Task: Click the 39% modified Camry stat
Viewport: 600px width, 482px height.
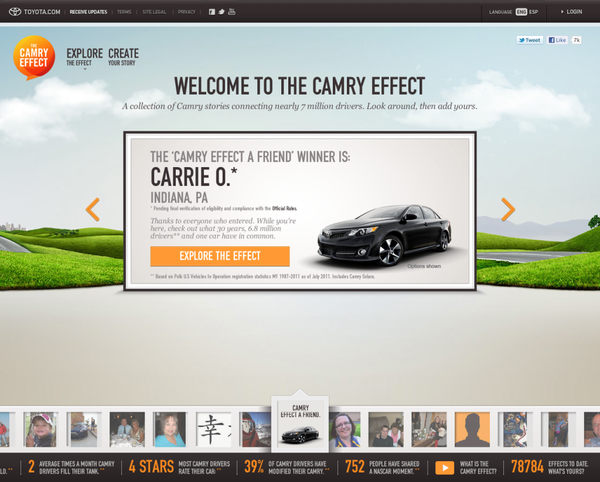Action: click(287, 467)
